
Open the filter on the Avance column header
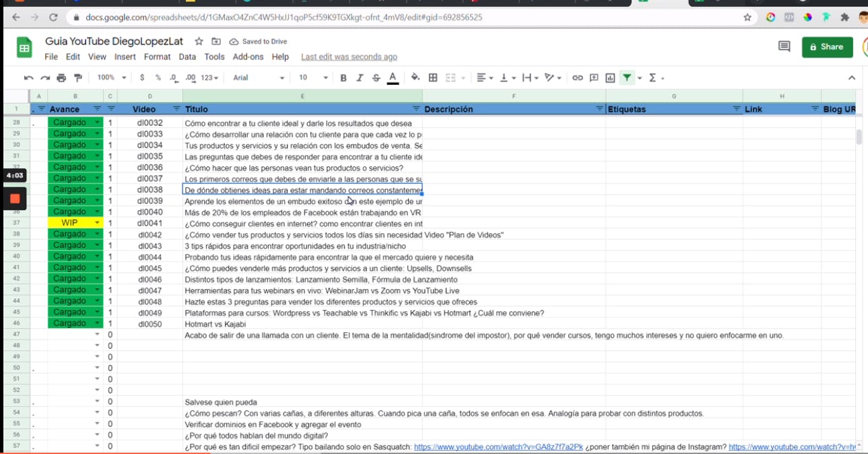(97, 109)
